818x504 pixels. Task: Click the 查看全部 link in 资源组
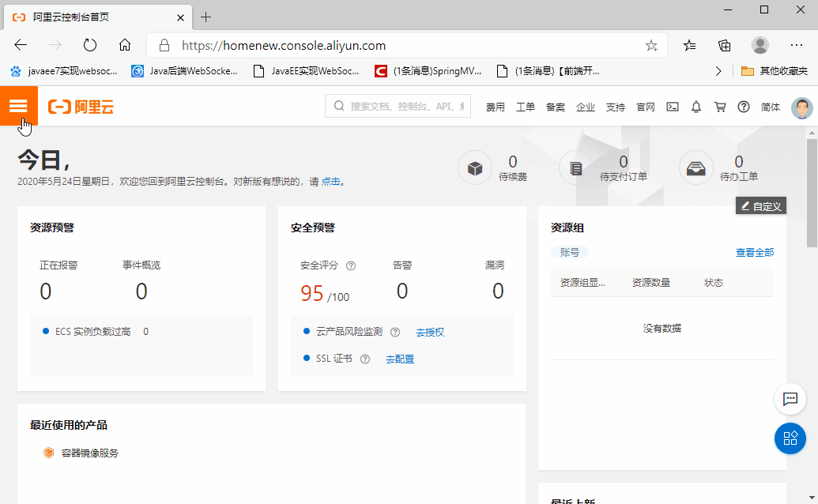point(755,253)
